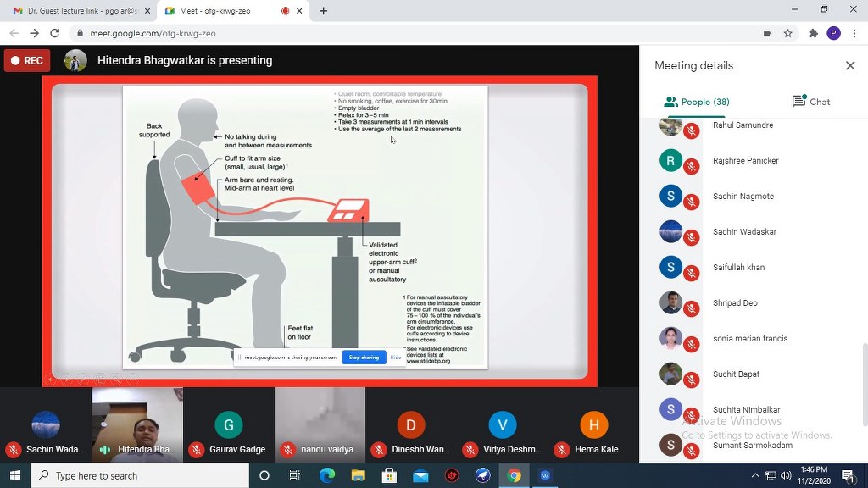Switch to Gmail Dr. Guest lecture link tab
The width and height of the screenshot is (868, 488).
click(82, 10)
